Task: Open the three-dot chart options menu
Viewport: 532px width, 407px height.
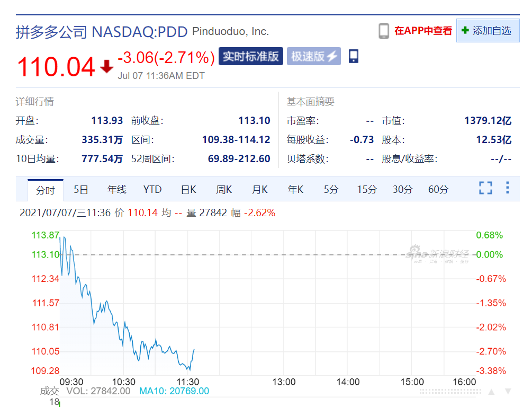Action: coord(508,188)
